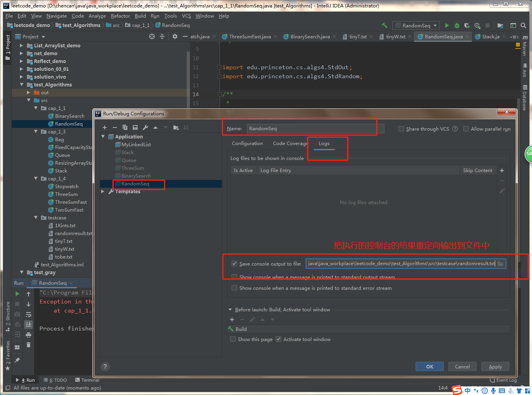Collapse the Application configurations node
This screenshot has height=395, width=532.
point(103,136)
